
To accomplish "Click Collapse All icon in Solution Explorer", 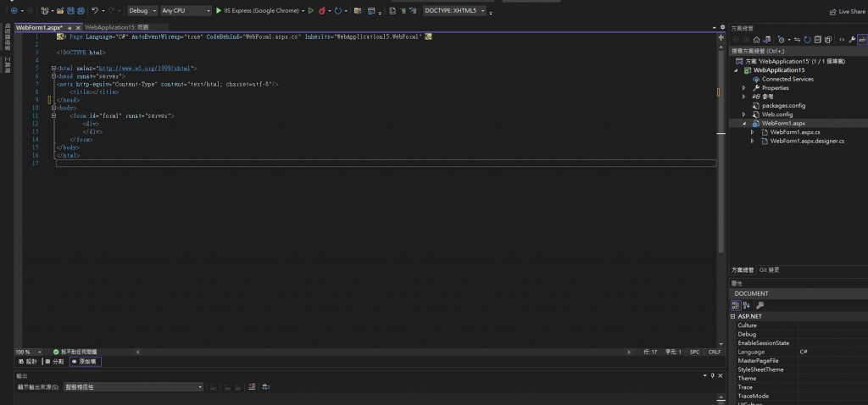I will (818, 39).
